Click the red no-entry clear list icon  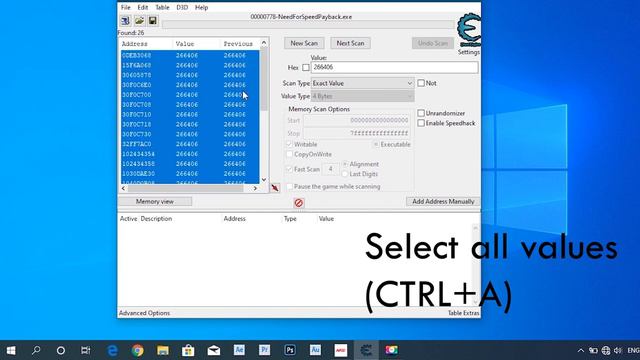(299, 203)
